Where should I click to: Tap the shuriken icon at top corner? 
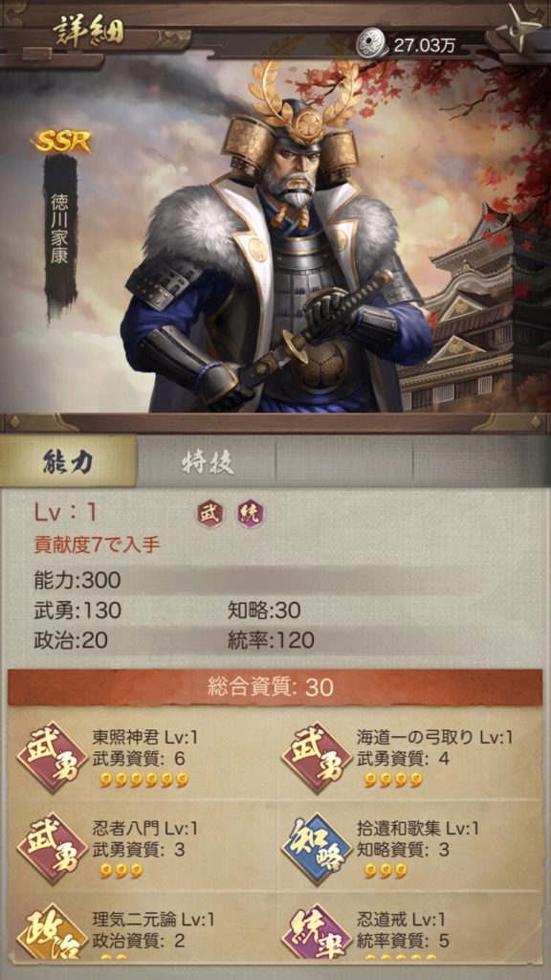click(523, 24)
